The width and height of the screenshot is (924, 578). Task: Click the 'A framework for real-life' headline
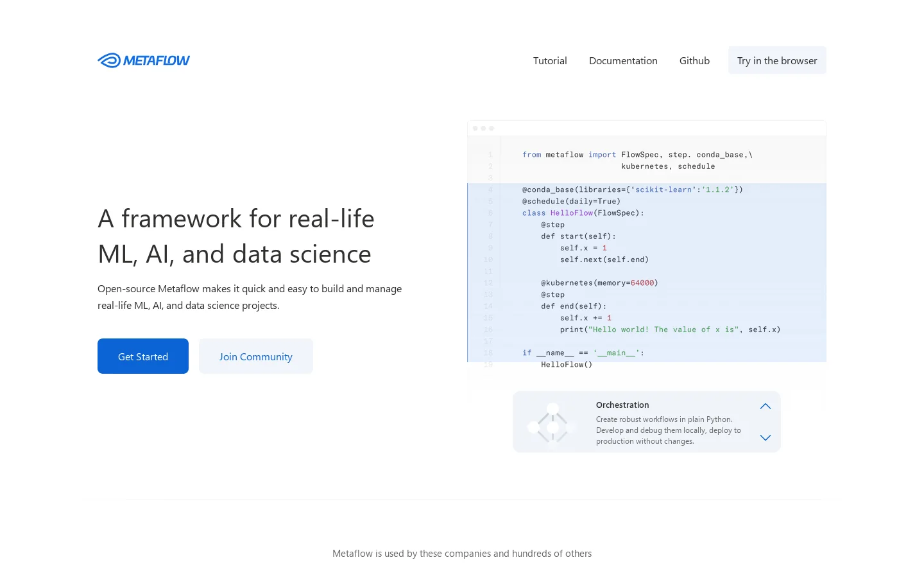pyautogui.click(x=236, y=219)
